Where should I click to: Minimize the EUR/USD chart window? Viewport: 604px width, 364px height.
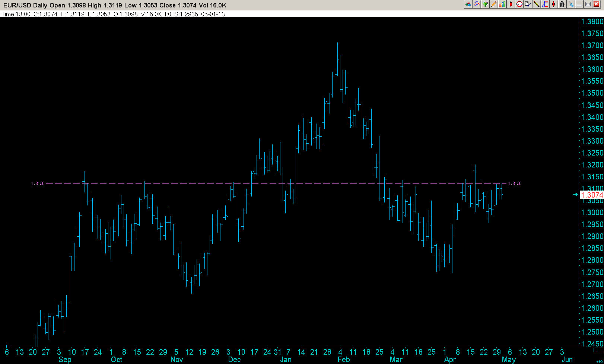tap(579, 4)
